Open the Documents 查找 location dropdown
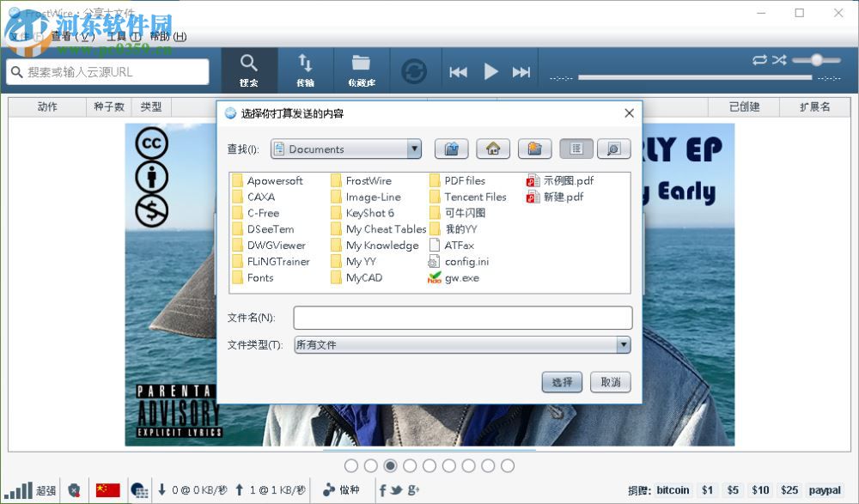Viewport: 859px width, 504px height. click(x=415, y=149)
